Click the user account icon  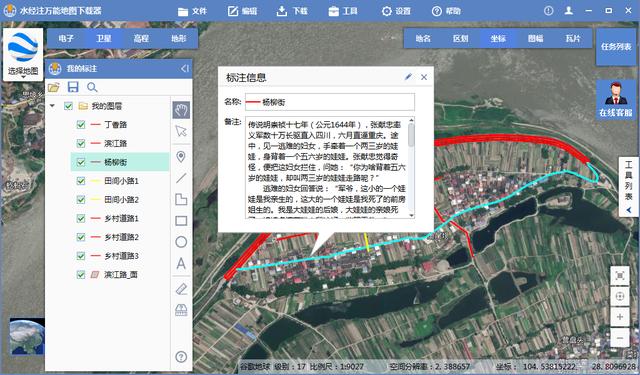[x=568, y=11]
